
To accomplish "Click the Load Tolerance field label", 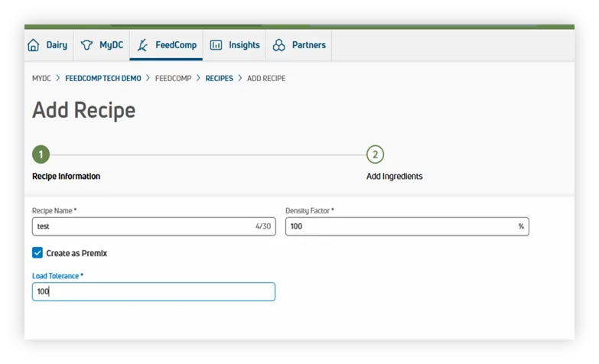I will pos(57,276).
